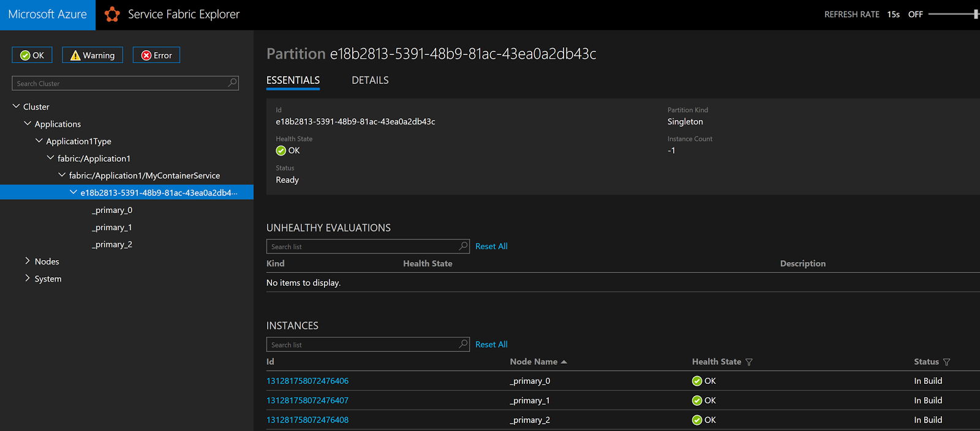The image size is (980, 431).
Task: Select the Nodes tree label
Action: pyautogui.click(x=47, y=261)
